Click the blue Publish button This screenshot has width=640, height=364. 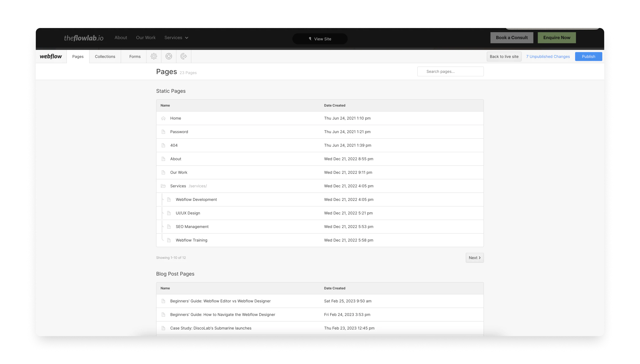coord(588,56)
